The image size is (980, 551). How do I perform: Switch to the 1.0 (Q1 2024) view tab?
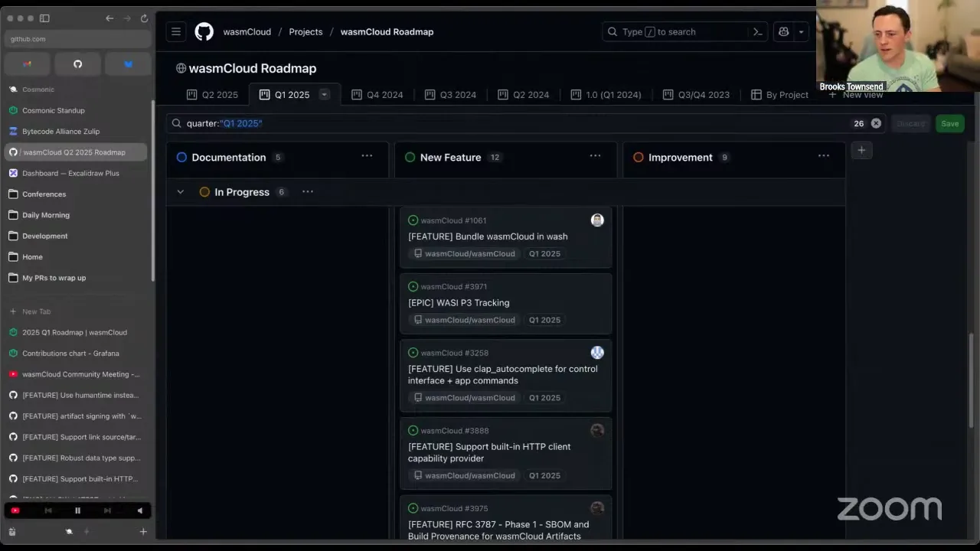point(606,95)
